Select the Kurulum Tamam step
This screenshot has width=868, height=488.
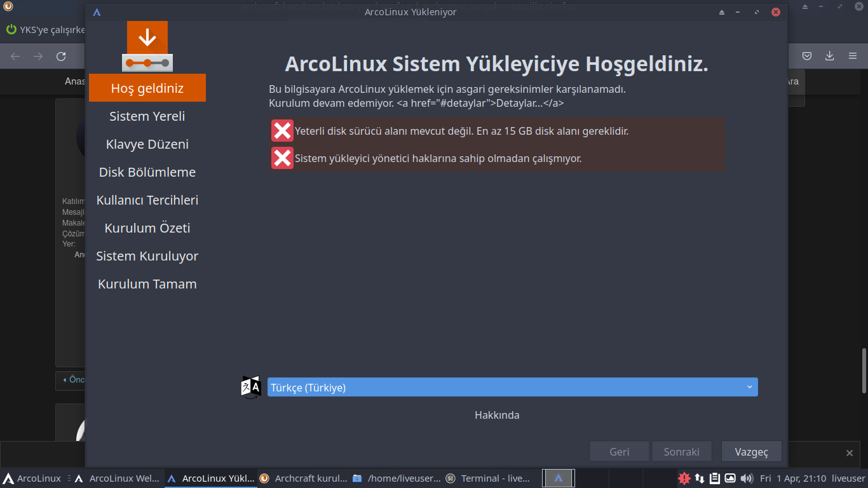147,283
